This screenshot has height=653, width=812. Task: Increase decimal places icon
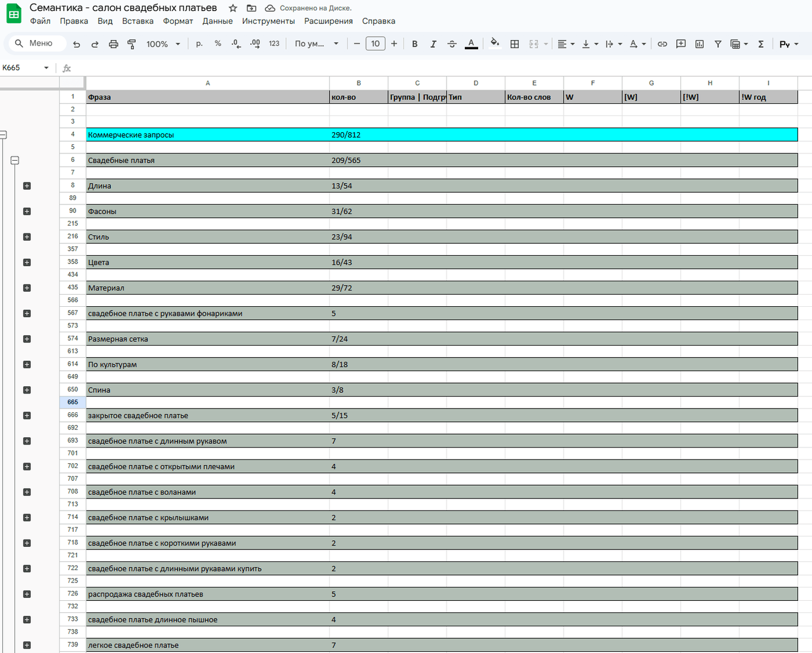(255, 44)
